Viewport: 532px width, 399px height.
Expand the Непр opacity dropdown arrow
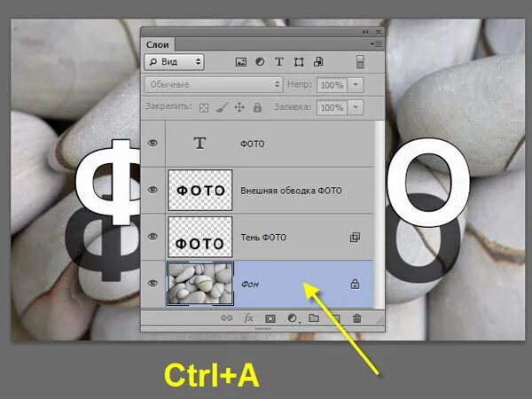point(356,84)
